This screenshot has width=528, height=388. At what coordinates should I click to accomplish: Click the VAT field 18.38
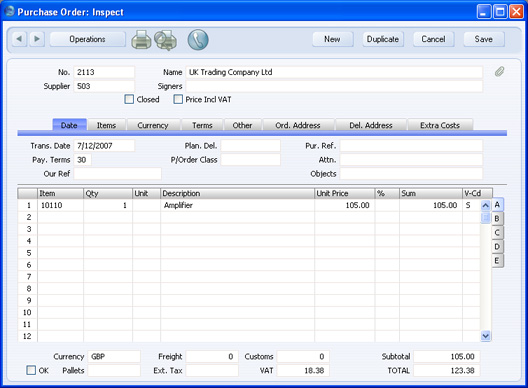(x=303, y=370)
